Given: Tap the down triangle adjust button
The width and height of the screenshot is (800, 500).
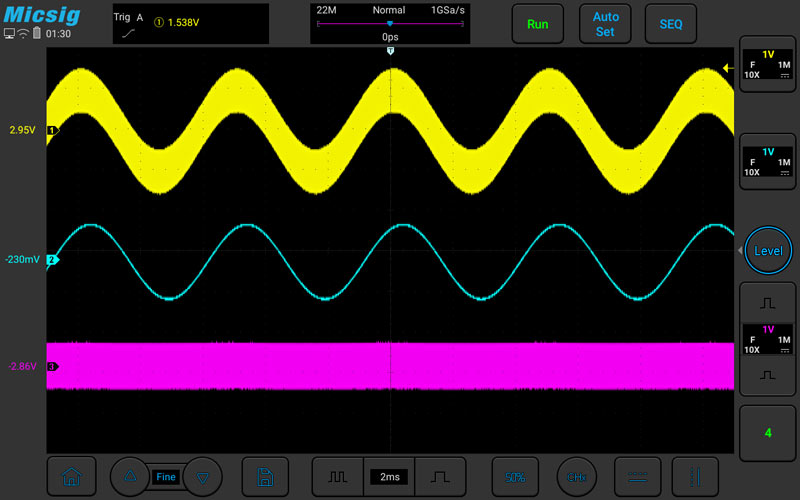Looking at the screenshot, I should pos(203,477).
